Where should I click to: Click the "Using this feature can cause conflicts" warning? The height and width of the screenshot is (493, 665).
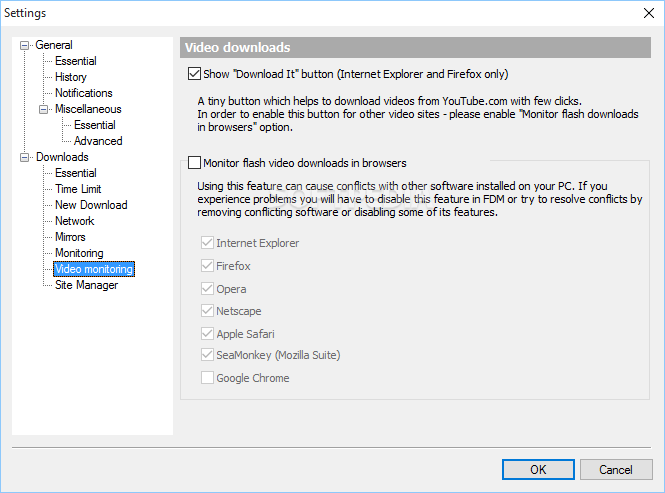pyautogui.click(x=419, y=199)
